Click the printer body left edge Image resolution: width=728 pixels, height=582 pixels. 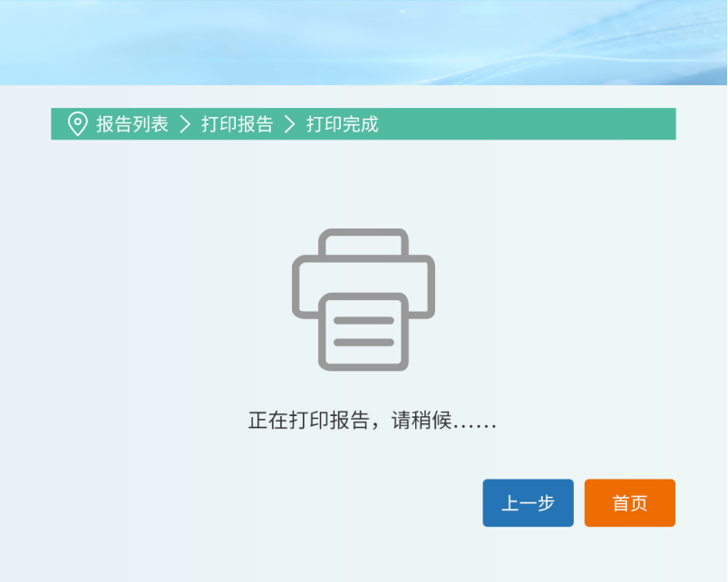[296, 286]
